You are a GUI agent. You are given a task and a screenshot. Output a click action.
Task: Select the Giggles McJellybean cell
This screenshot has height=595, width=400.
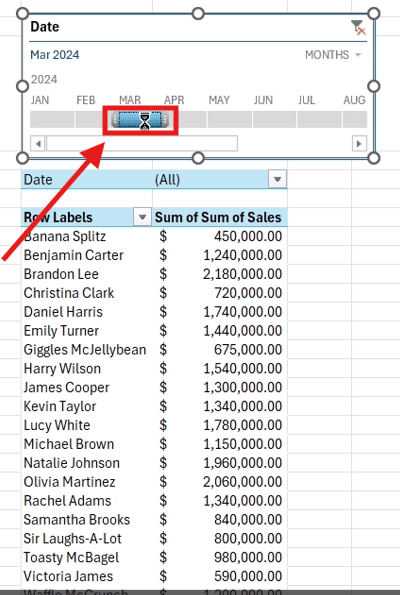coord(87,349)
